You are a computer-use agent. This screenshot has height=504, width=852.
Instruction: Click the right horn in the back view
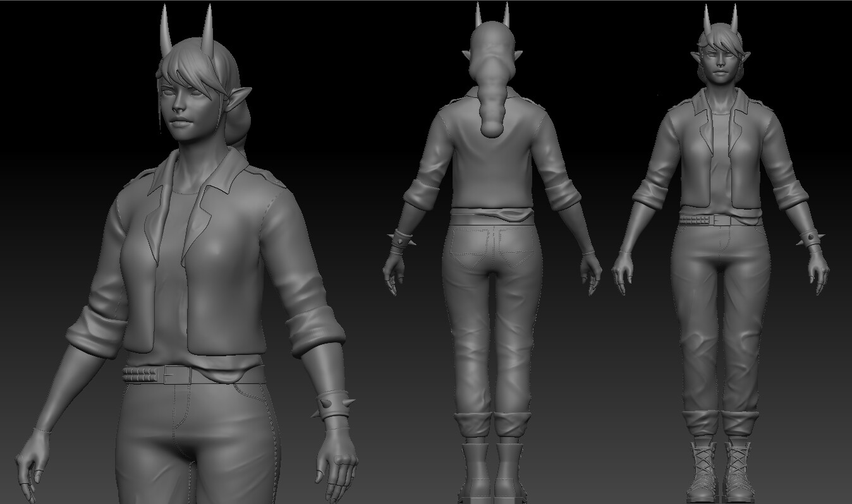(506, 16)
